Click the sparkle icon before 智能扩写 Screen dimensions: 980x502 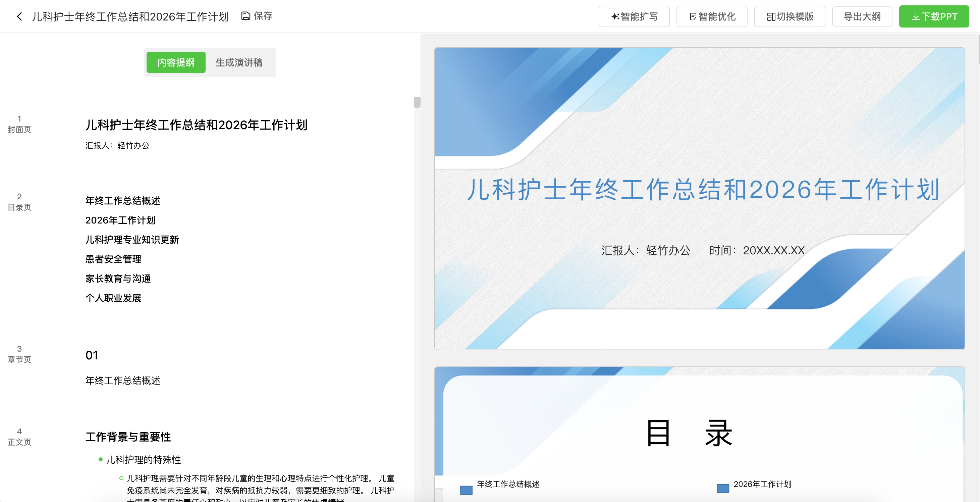pyautogui.click(x=615, y=16)
